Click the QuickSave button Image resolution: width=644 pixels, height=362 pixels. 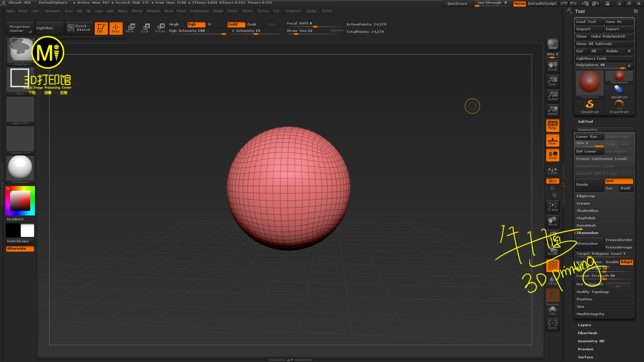pyautogui.click(x=457, y=4)
